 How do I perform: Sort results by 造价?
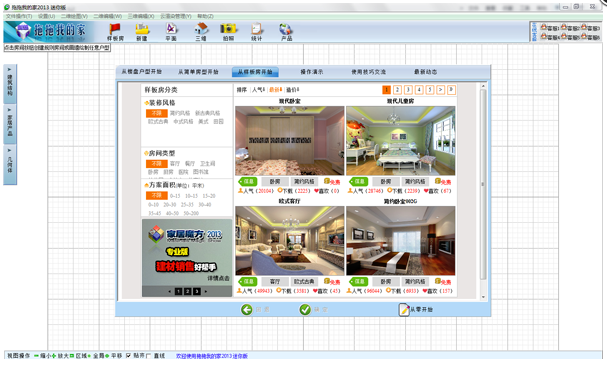pos(293,90)
